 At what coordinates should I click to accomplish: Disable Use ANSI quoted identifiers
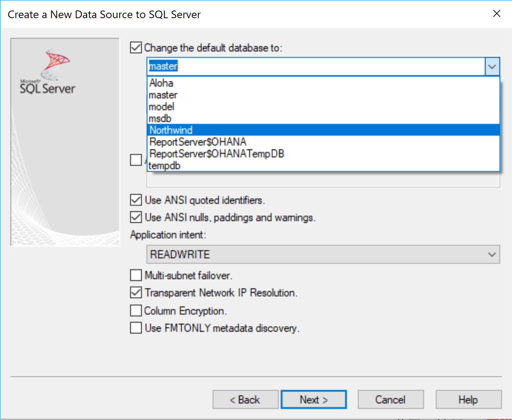135,200
